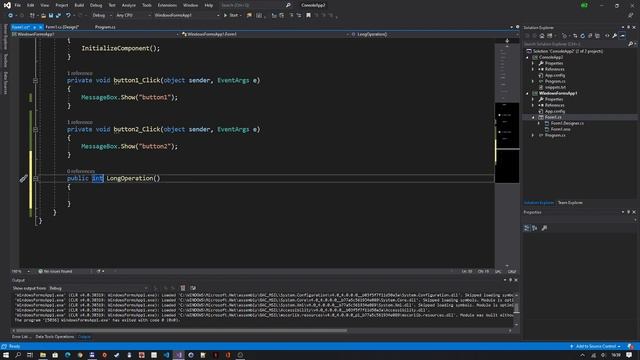Open the Build menu
This screenshot has width=640, height=360.
pos(79,5)
